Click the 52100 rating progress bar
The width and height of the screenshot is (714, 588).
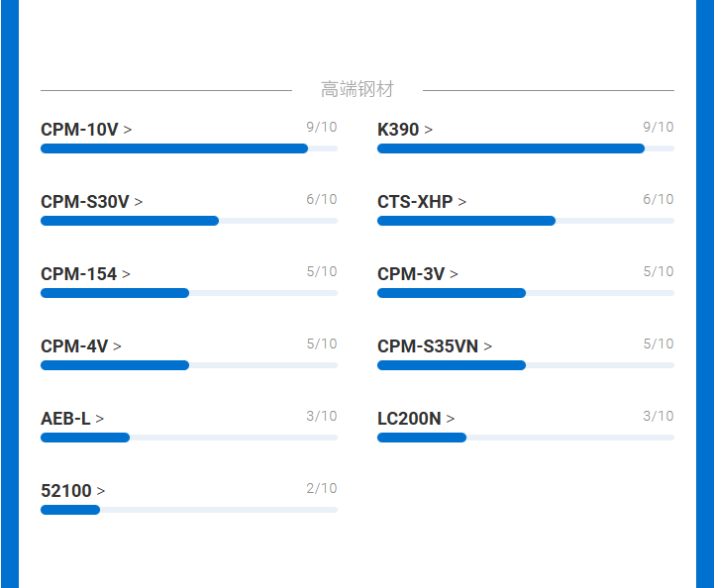[x=188, y=510]
